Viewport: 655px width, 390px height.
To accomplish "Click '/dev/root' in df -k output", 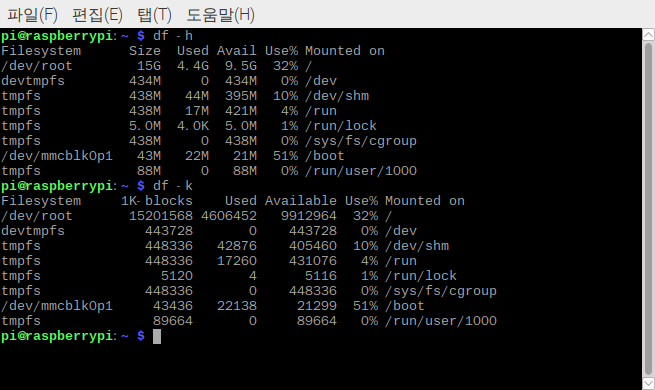I will coord(37,216).
